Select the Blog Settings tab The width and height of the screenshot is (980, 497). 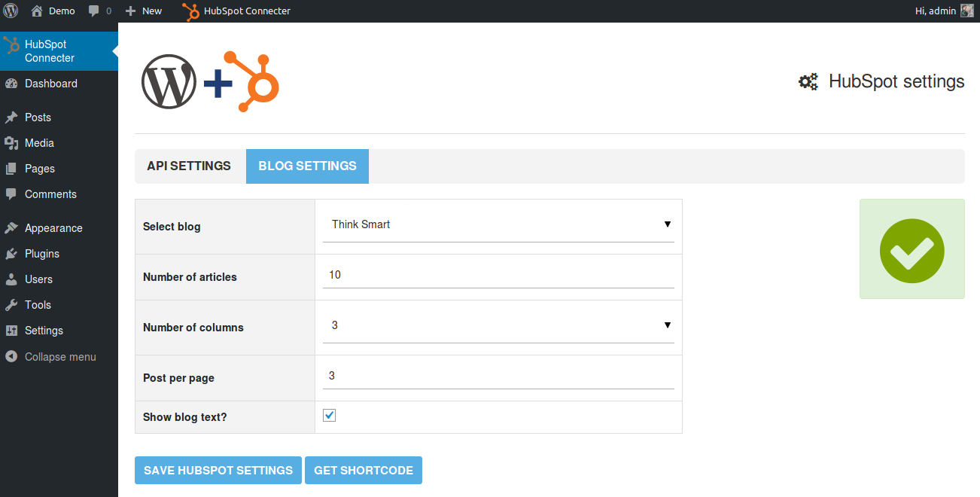point(307,166)
